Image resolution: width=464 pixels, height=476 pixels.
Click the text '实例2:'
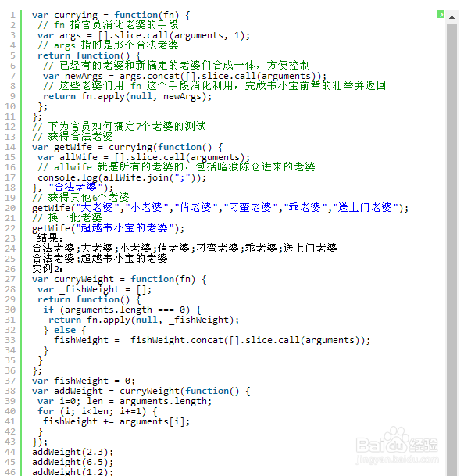pos(48,269)
